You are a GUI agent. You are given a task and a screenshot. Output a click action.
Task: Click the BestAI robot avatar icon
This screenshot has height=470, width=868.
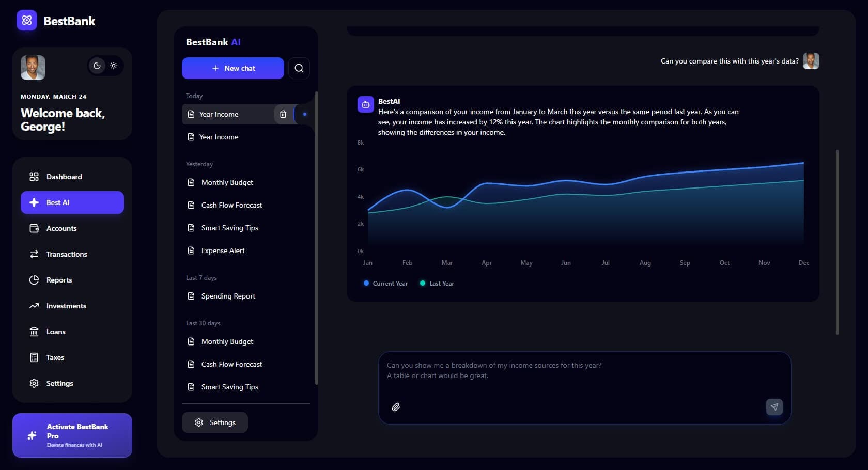365,104
